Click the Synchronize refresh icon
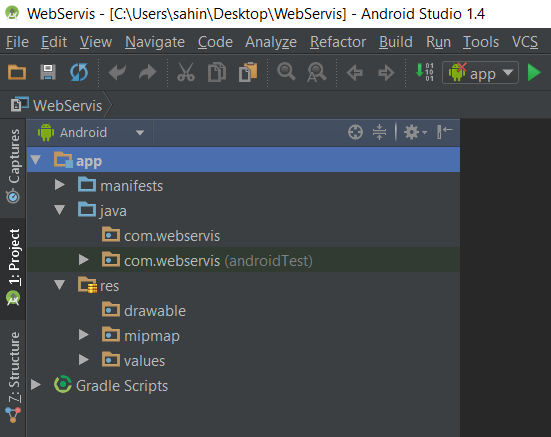The width and height of the screenshot is (551, 437). (x=79, y=73)
